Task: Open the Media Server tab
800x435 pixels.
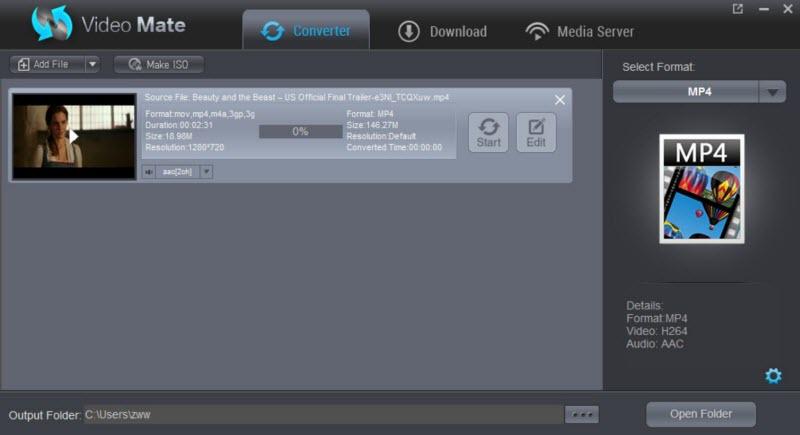Action: [x=580, y=32]
